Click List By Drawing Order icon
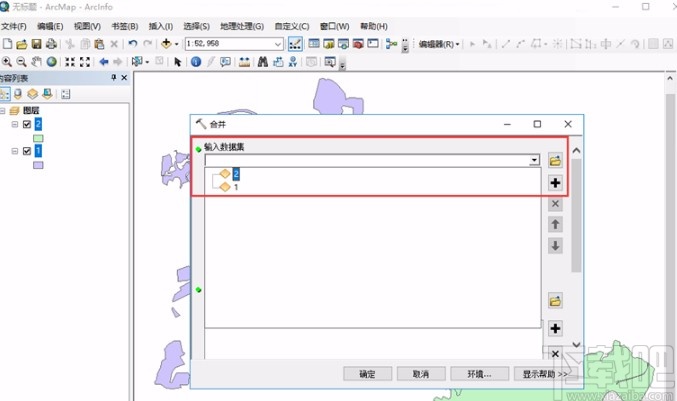677x401 pixels. coord(5,94)
